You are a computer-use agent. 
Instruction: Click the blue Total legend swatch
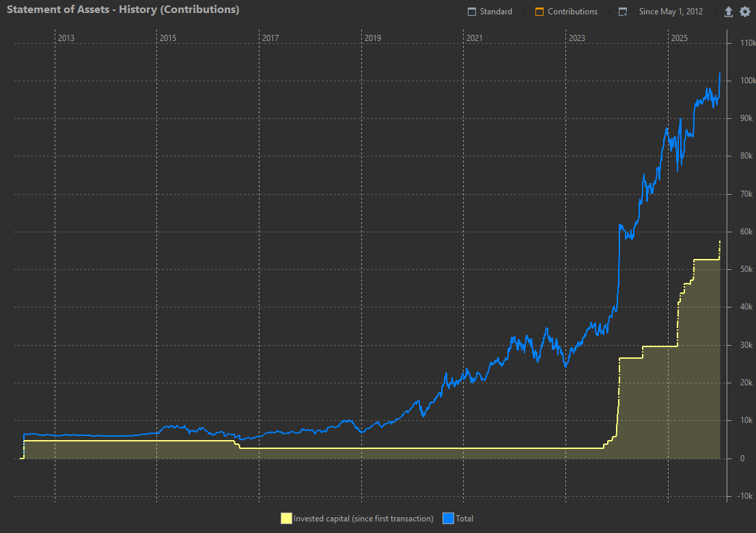[449, 519]
